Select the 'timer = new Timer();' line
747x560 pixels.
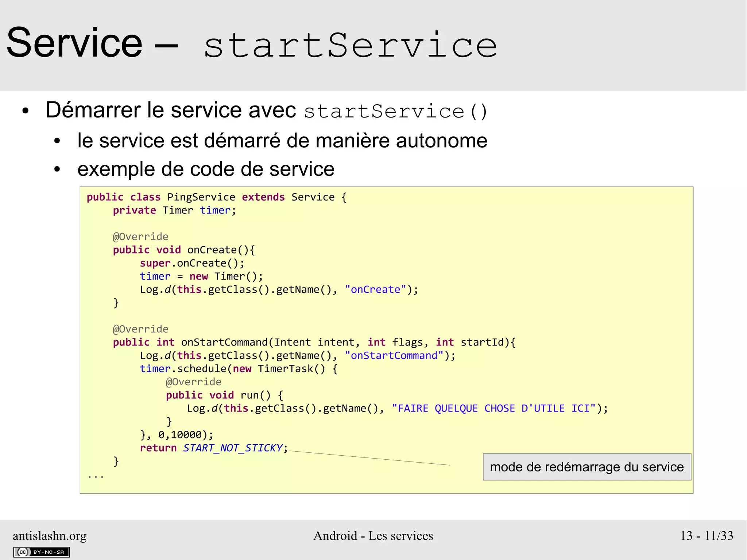201,276
